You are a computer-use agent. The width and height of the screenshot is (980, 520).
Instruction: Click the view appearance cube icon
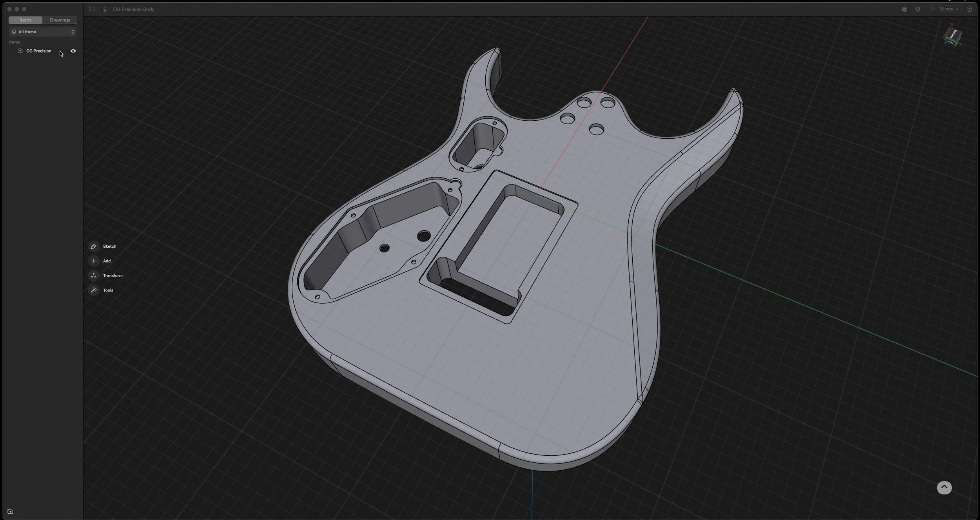[904, 9]
